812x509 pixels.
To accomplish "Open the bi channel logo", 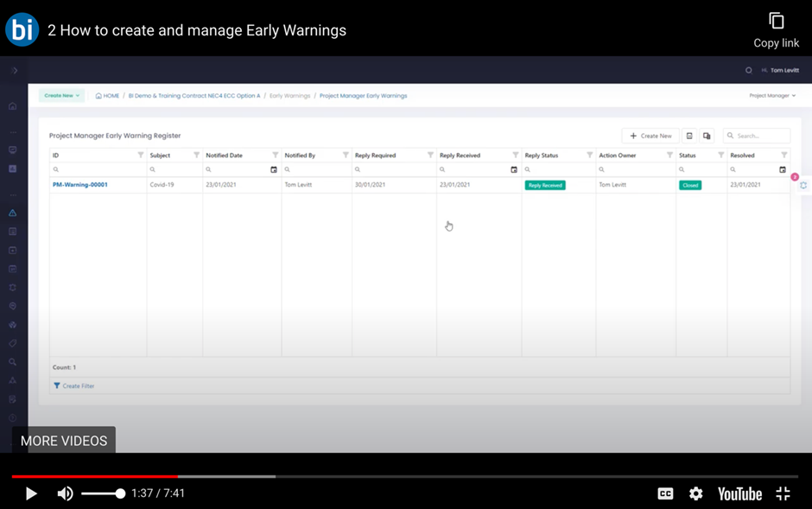I will pos(22,29).
